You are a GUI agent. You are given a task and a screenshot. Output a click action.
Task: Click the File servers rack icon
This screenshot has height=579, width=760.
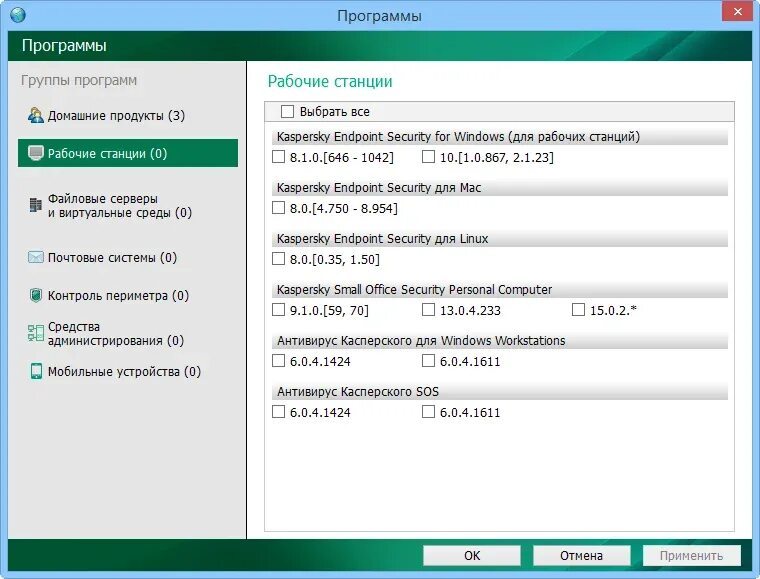35,205
